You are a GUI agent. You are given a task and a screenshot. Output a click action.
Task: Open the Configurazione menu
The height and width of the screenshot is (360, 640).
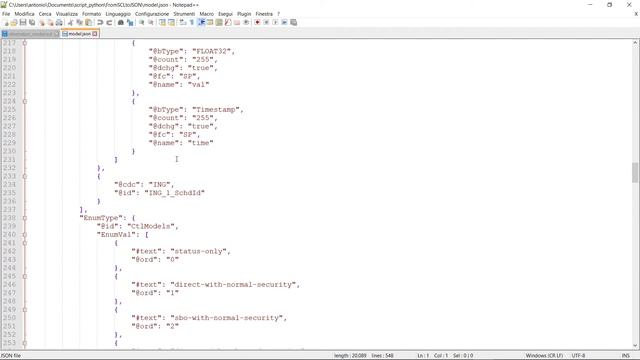152,14
